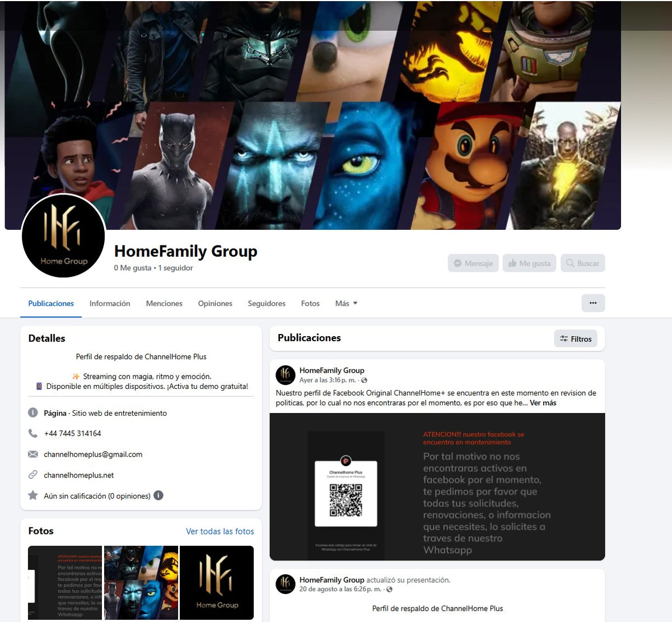Click the phone icon in Detalles
The height and width of the screenshot is (622, 672).
click(33, 433)
